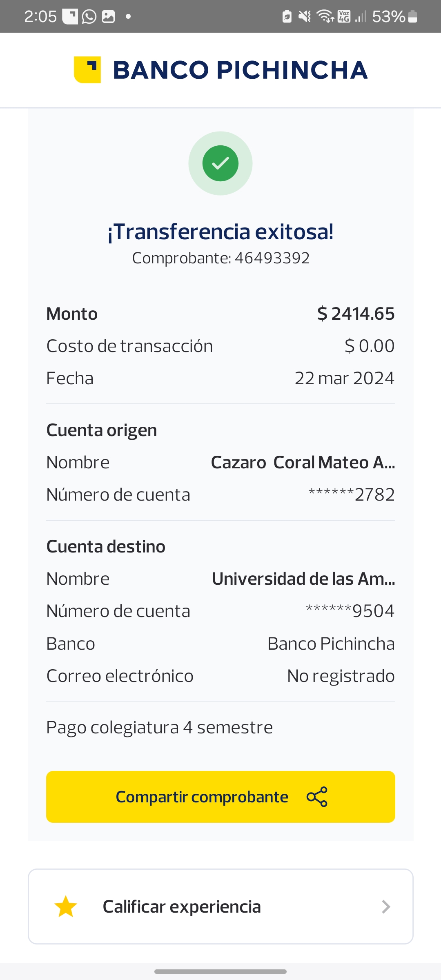Screen dimensions: 441x980
Task: Open the Calificar experiencia chevron arrow
Action: (x=386, y=906)
